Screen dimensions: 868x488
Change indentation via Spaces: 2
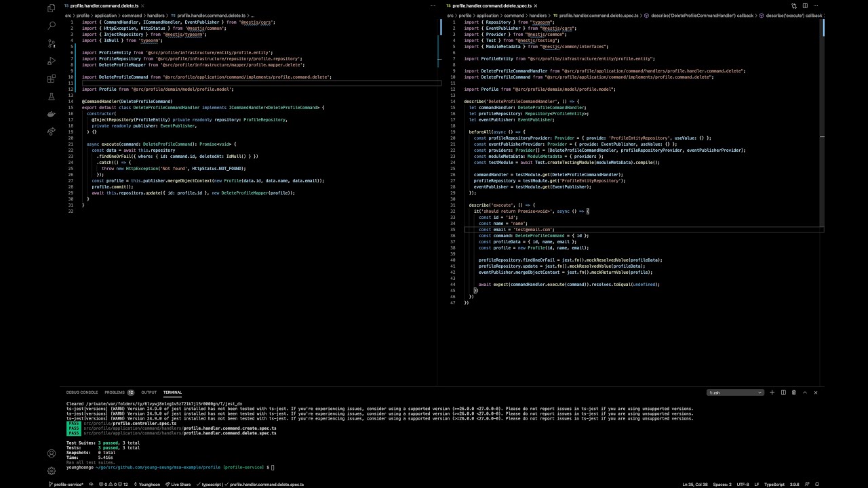722,485
